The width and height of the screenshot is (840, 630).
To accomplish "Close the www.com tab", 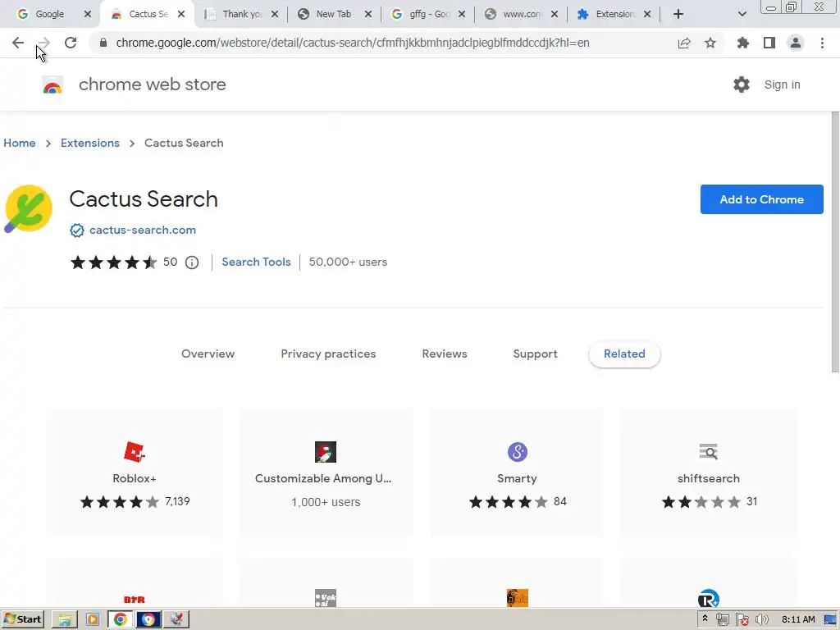I will coord(555,14).
